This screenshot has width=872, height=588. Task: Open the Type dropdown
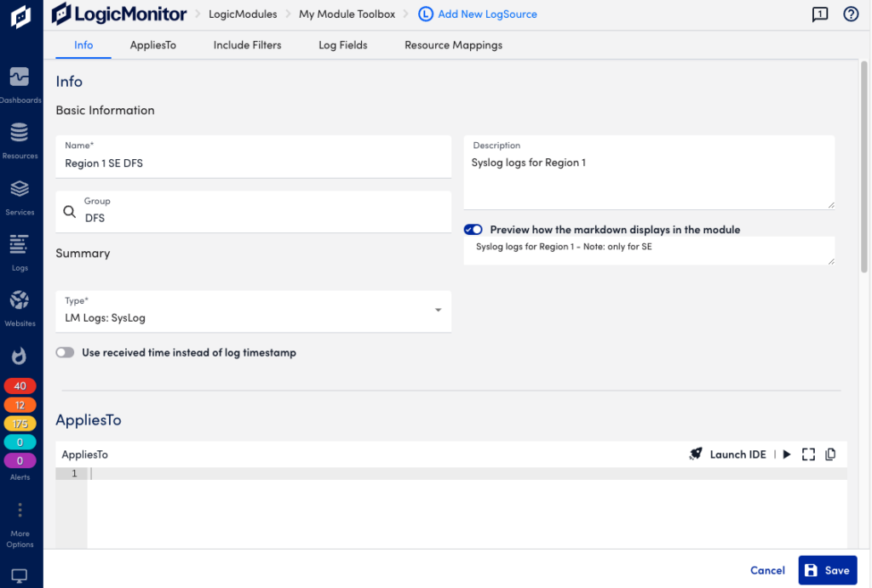[x=253, y=311]
